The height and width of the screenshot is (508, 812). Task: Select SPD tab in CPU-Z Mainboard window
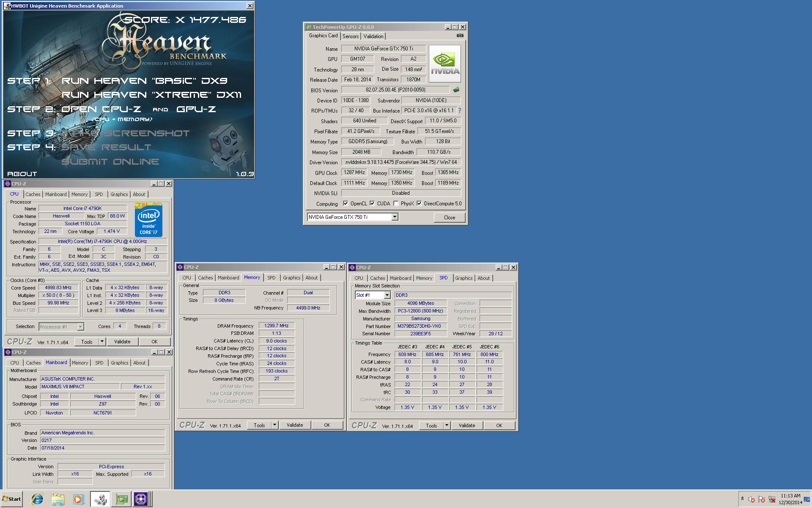coord(99,363)
